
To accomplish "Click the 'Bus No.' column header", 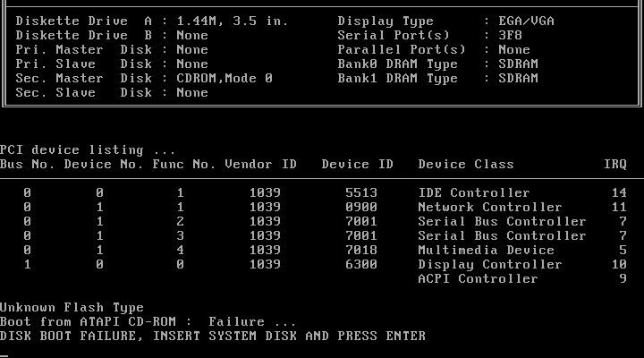I will point(27,165).
